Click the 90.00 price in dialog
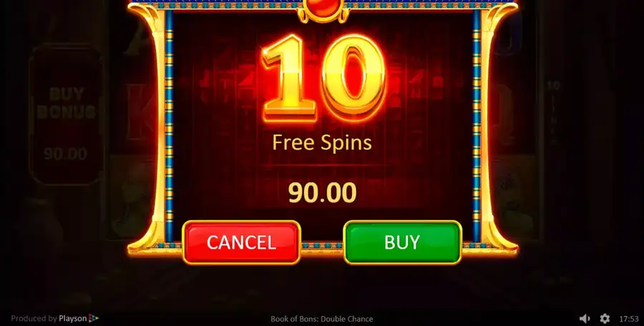Image resolution: width=644 pixels, height=326 pixels. click(323, 193)
